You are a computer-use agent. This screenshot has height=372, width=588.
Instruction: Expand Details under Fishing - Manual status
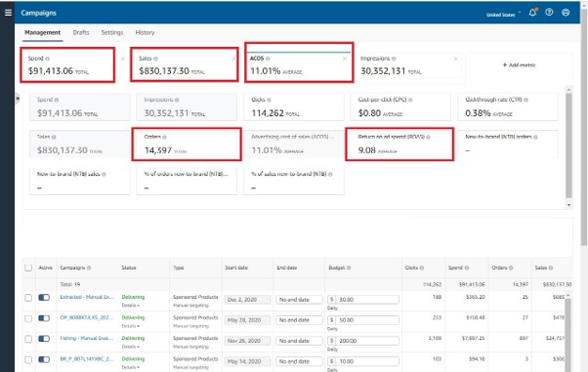(131, 347)
